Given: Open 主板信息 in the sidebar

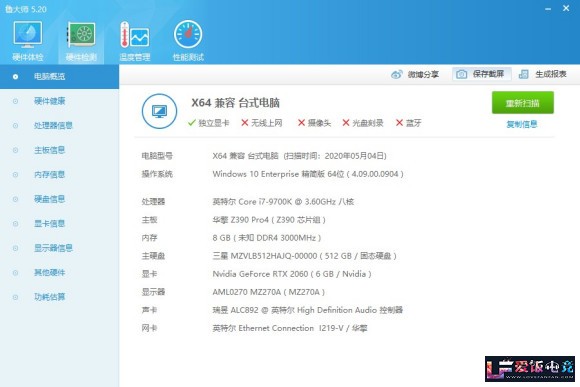Looking at the screenshot, I should [59, 150].
